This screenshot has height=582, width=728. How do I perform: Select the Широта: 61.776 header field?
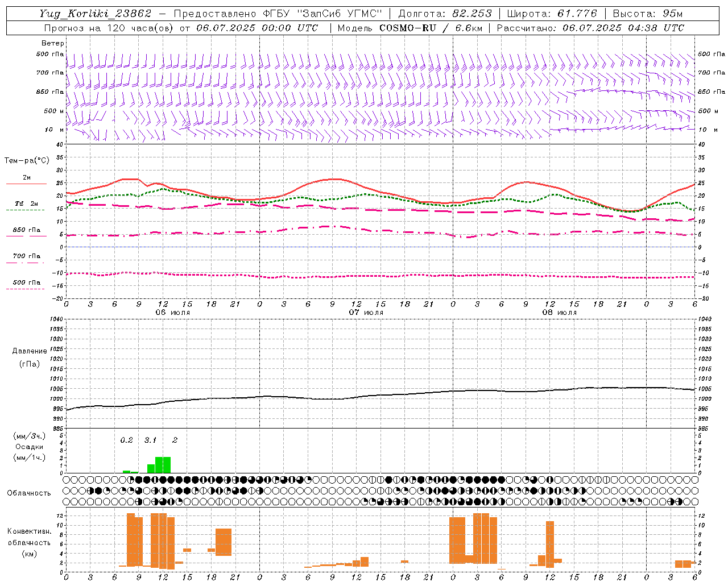(552, 14)
